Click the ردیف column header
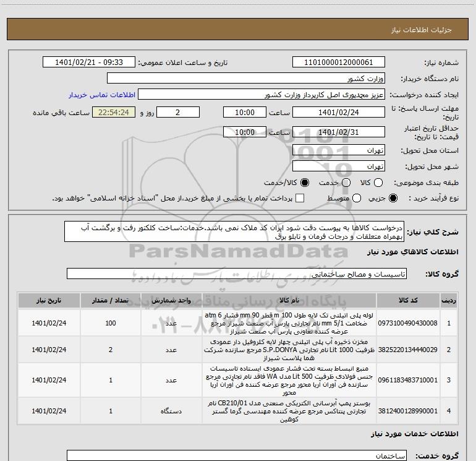 449,300
